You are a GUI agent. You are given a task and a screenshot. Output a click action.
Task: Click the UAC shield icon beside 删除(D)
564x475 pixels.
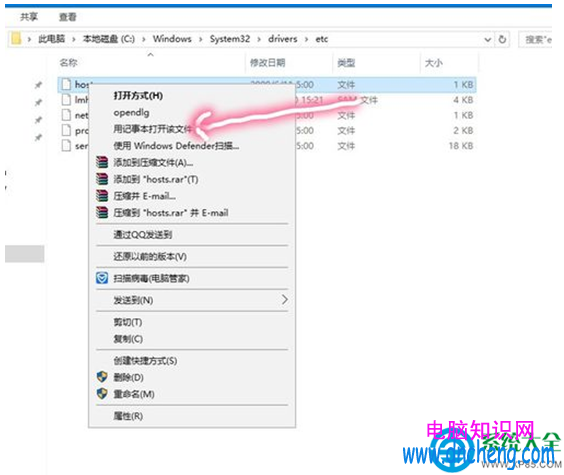102,377
